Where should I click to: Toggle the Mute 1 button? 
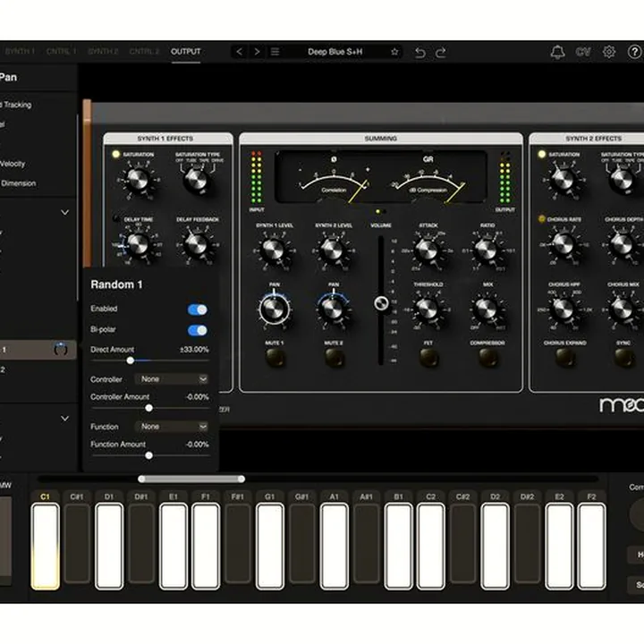(275, 357)
